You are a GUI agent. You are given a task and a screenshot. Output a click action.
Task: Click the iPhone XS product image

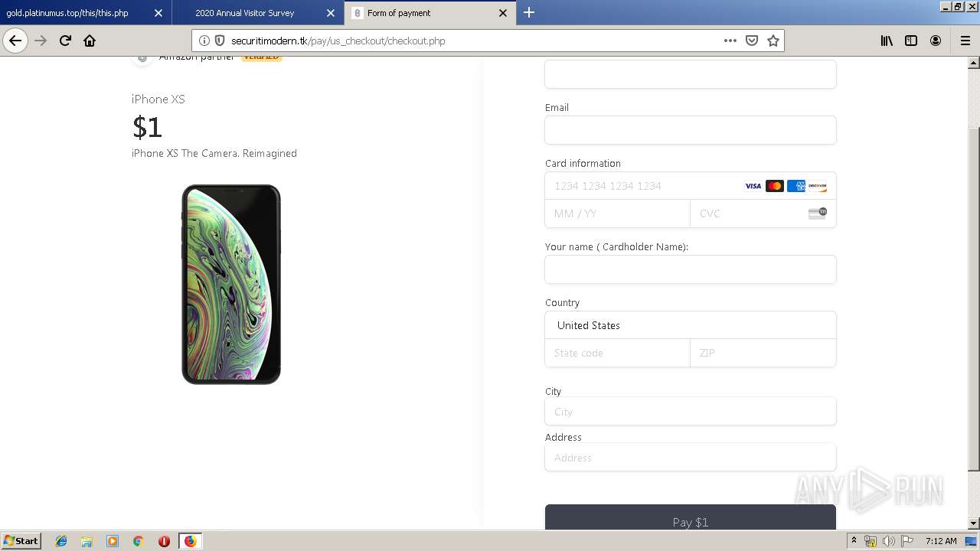[x=231, y=284]
